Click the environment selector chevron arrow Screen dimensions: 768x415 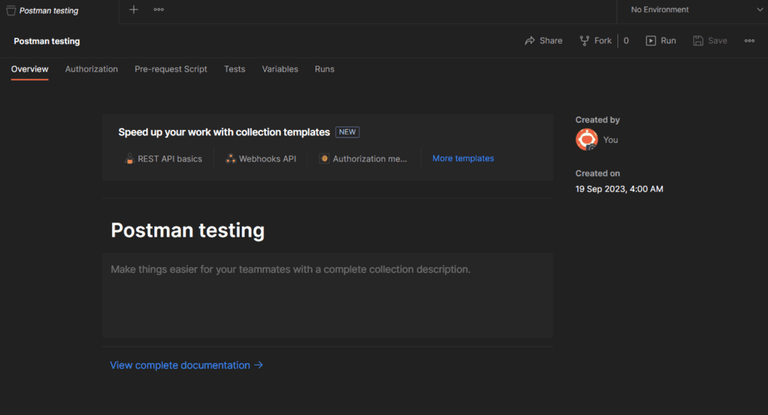(758, 10)
